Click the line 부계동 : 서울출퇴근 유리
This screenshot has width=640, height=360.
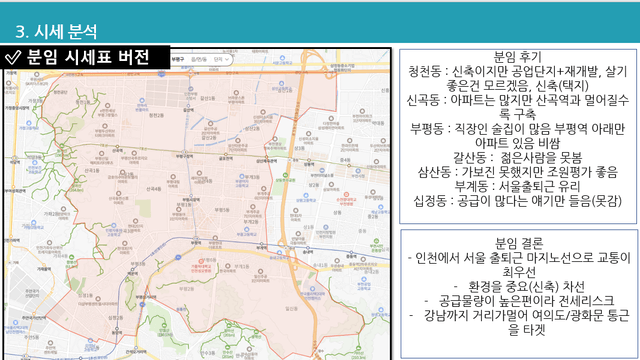tap(518, 186)
